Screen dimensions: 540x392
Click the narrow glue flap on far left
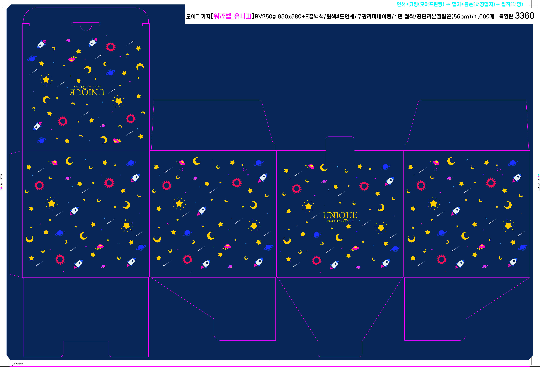[x=16, y=214]
